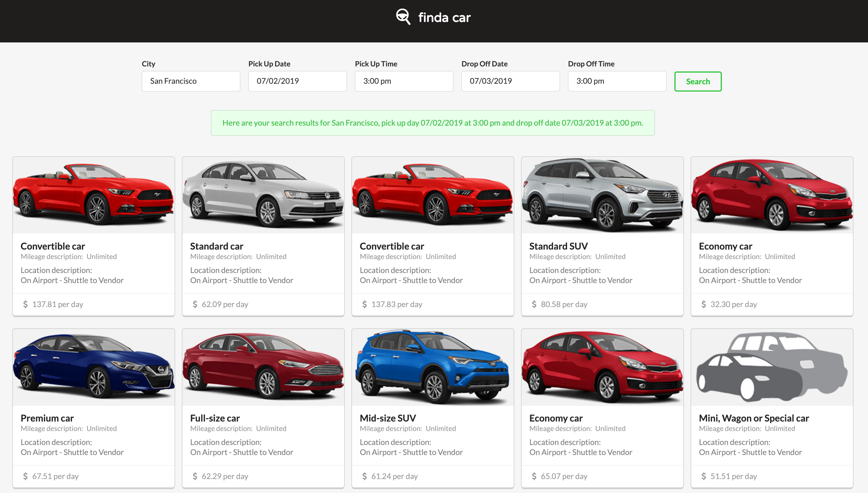The image size is (868, 493).
Task: Open the Drop Off Date field
Action: [x=510, y=81]
